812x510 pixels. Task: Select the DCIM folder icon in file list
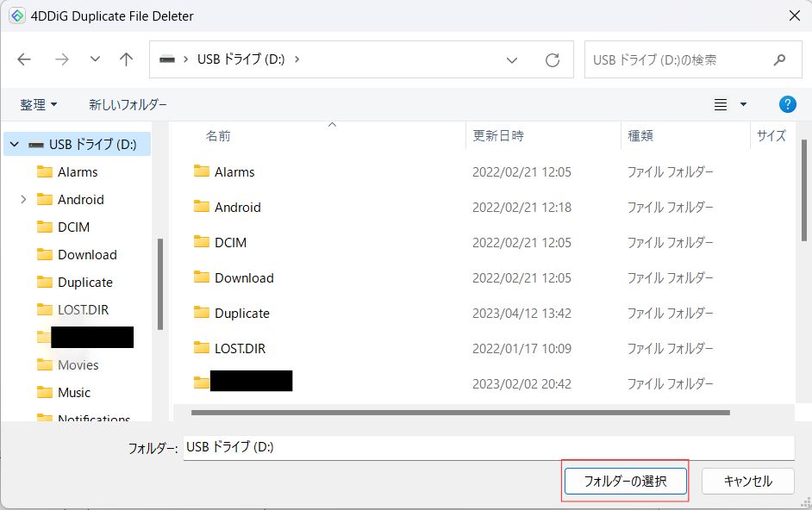pyautogui.click(x=202, y=242)
